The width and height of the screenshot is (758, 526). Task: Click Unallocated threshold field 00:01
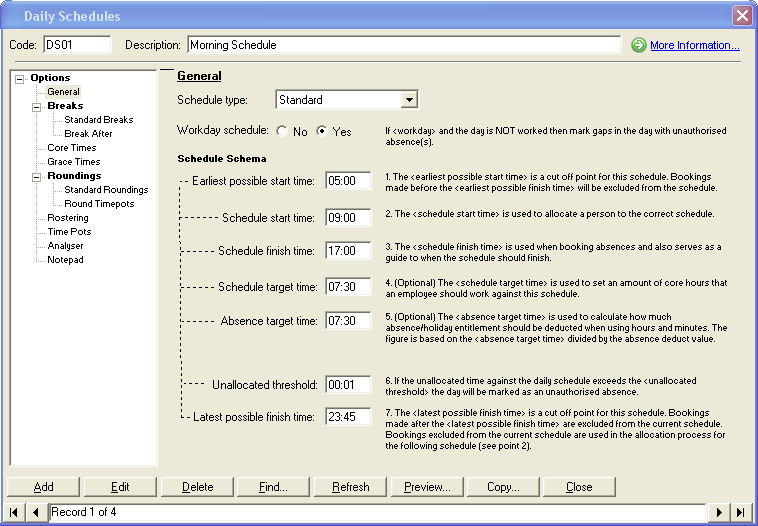[x=348, y=385]
